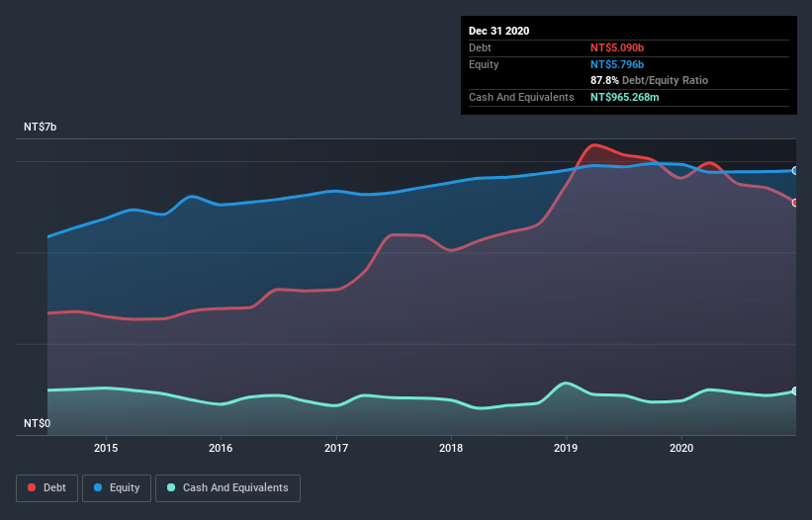812x520 pixels.
Task: Click the 2015 x-axis label
Action: [106, 448]
